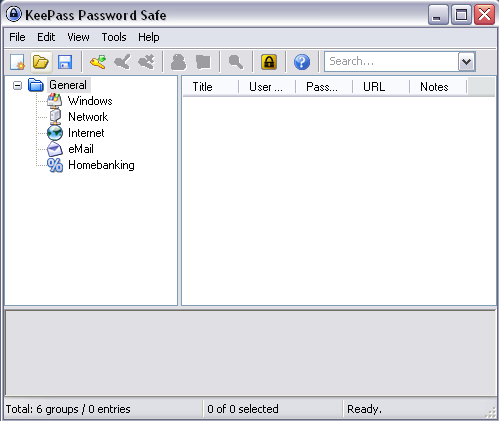The image size is (499, 421).
Task: Select the Network group label
Action: pos(88,117)
